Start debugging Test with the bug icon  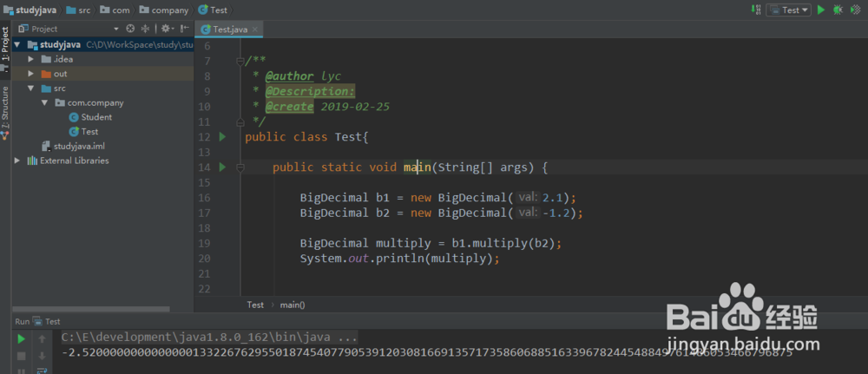point(838,10)
